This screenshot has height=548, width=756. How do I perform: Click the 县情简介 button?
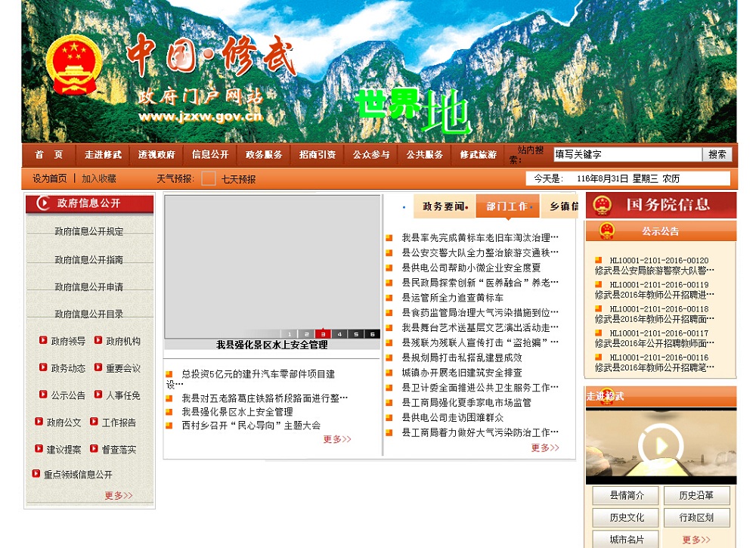click(x=626, y=495)
